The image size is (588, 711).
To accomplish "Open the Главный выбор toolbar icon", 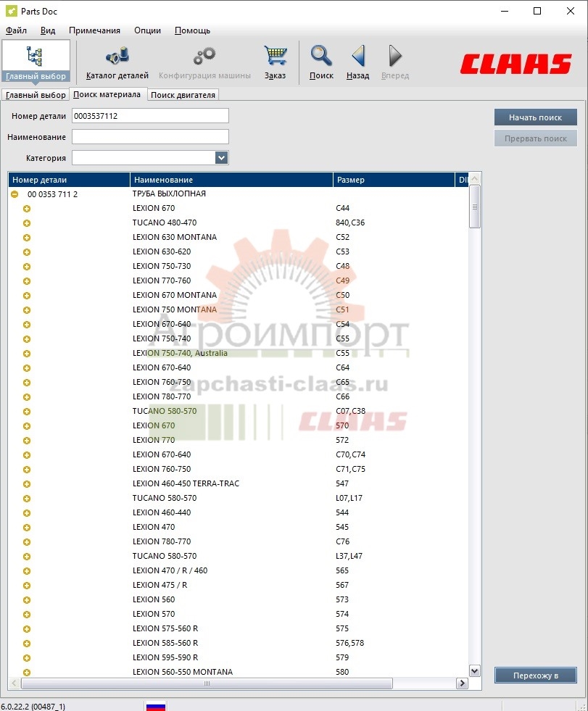I will pos(36,61).
